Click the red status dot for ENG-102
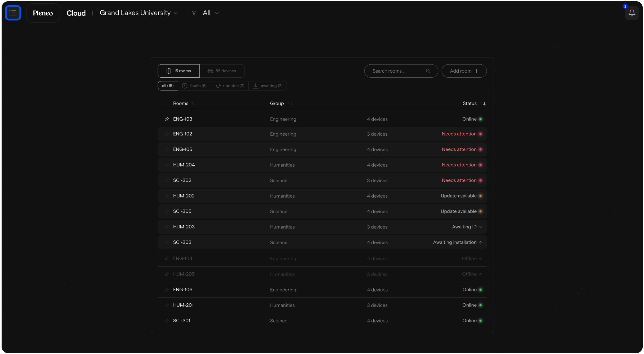This screenshot has width=644, height=354. [480, 134]
